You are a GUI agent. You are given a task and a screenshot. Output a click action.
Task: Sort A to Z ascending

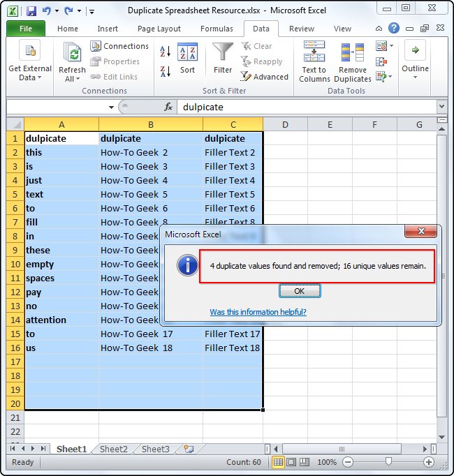tap(166, 52)
